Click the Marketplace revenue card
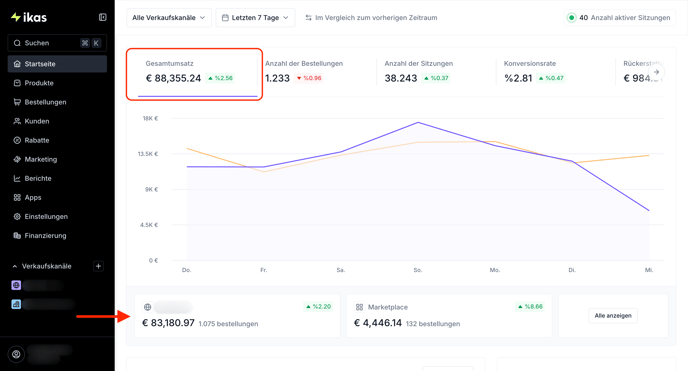Image resolution: width=688 pixels, height=371 pixels. click(449, 316)
